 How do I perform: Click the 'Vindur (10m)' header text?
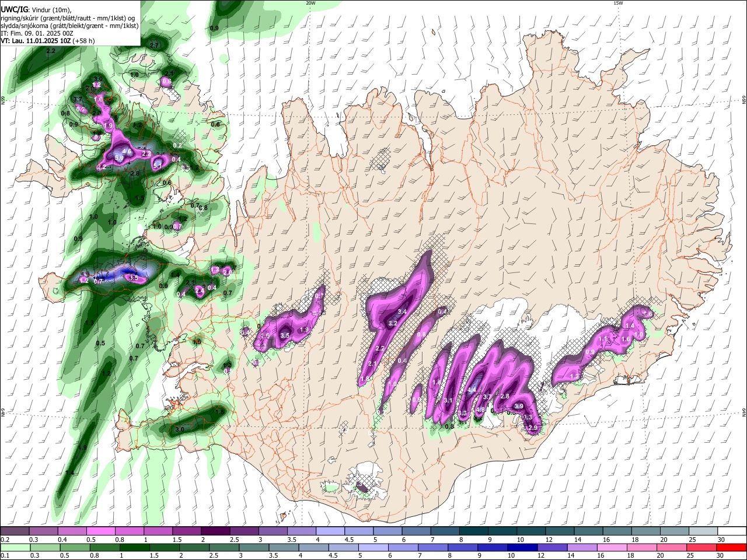(50, 9)
